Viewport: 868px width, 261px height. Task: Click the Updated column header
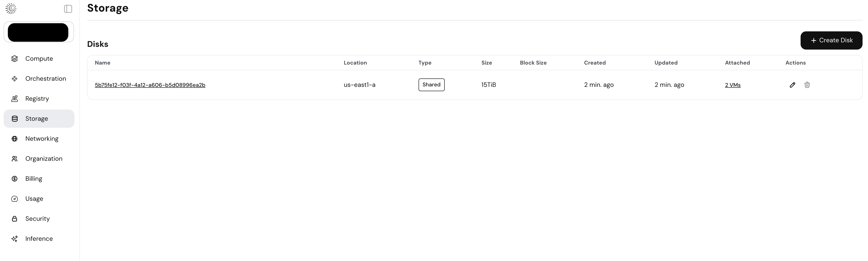(666, 63)
